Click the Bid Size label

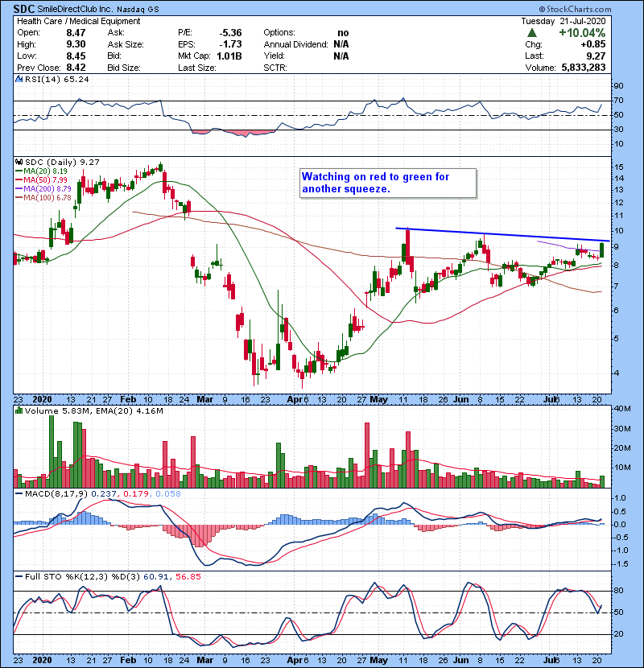click(124, 68)
